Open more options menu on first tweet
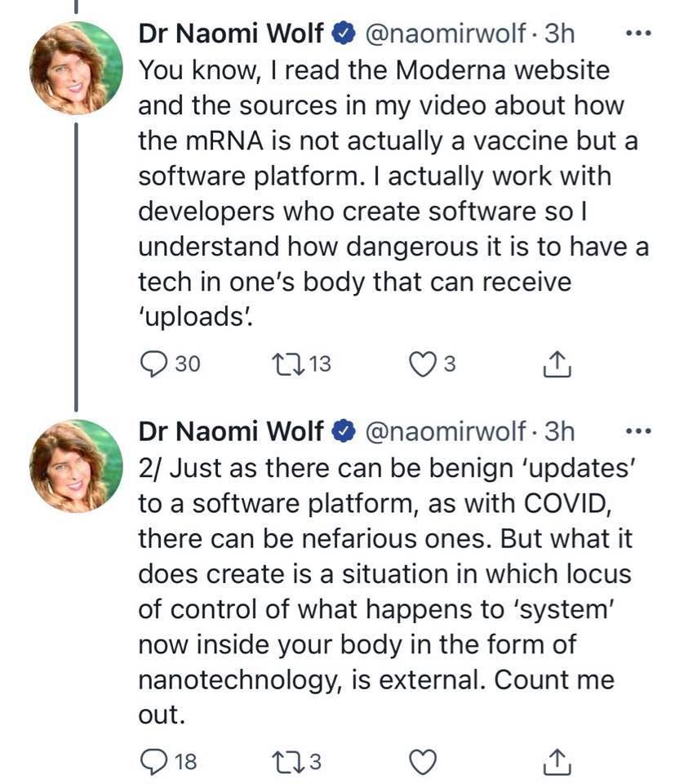 pyautogui.click(x=637, y=34)
